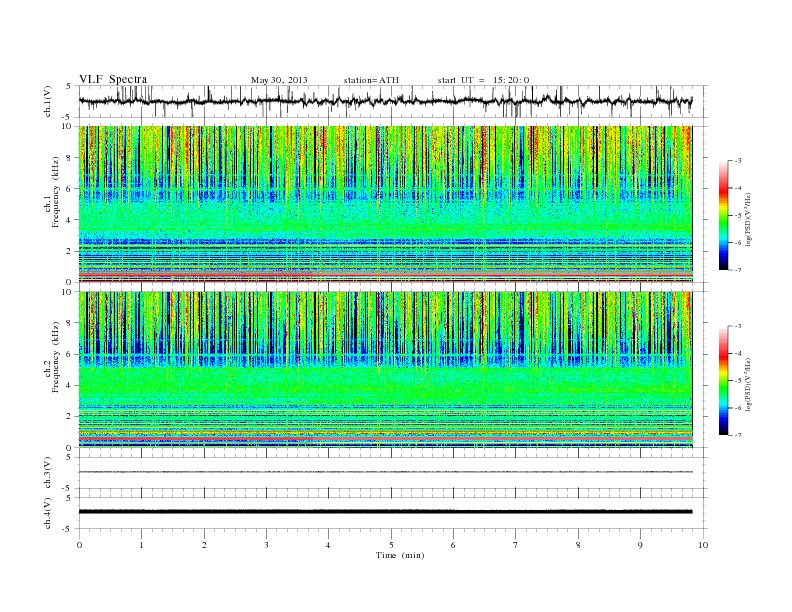
Task: Click the ch.2 spectrogram '6' kHz tick label
Action: click(68, 354)
